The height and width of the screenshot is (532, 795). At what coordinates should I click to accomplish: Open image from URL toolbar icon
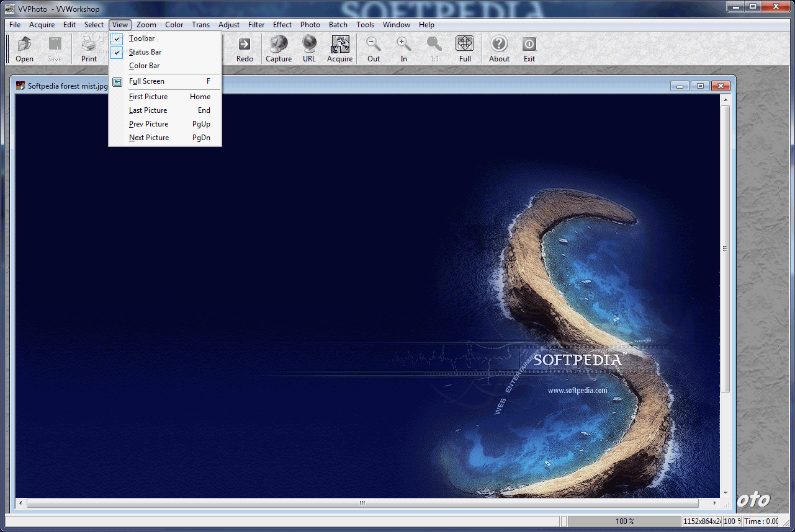click(309, 49)
